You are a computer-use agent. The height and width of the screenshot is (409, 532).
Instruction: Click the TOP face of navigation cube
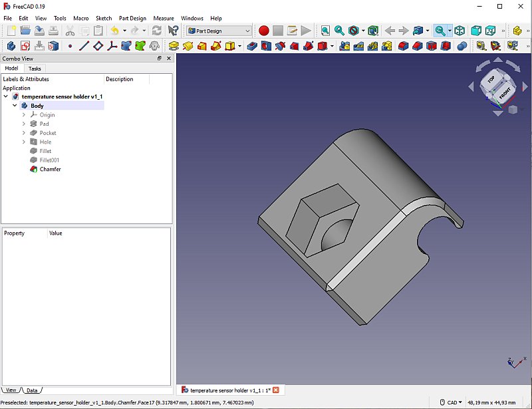[x=491, y=79]
